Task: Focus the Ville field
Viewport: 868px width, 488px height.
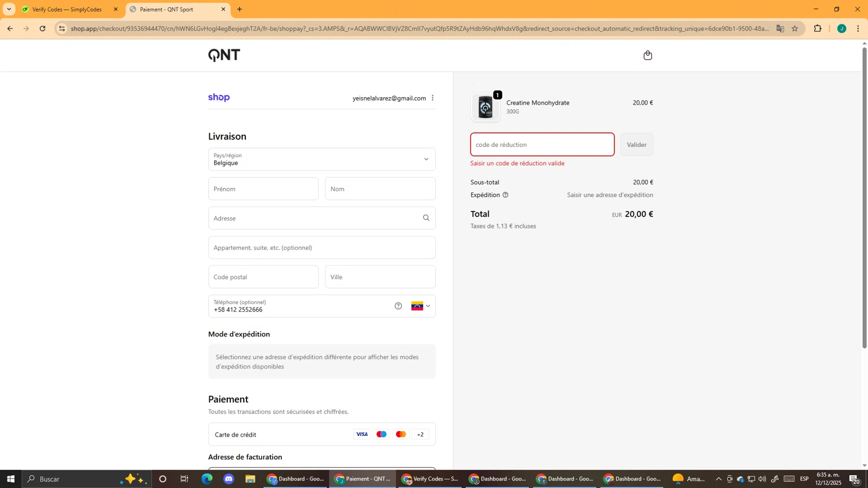Action: [380, 277]
